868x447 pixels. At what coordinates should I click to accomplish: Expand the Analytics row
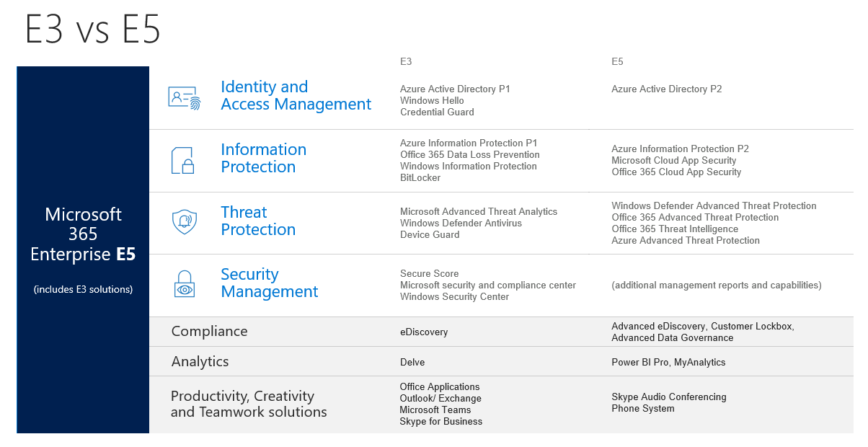195,361
